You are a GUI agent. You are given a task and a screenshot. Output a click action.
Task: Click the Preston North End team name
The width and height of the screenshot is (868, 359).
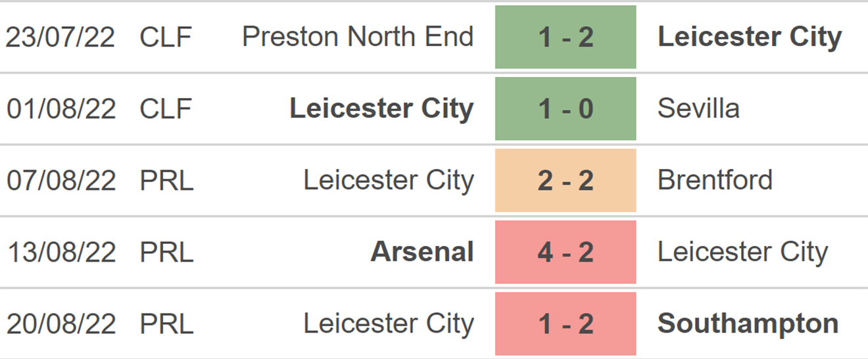tap(358, 37)
